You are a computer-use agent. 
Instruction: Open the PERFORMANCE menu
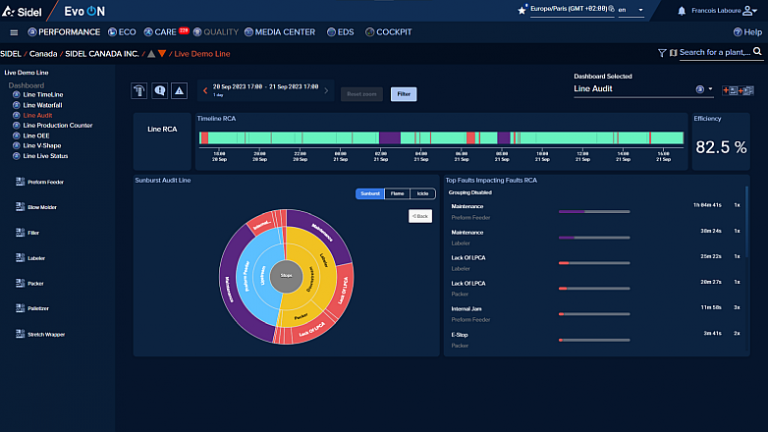[x=63, y=32]
